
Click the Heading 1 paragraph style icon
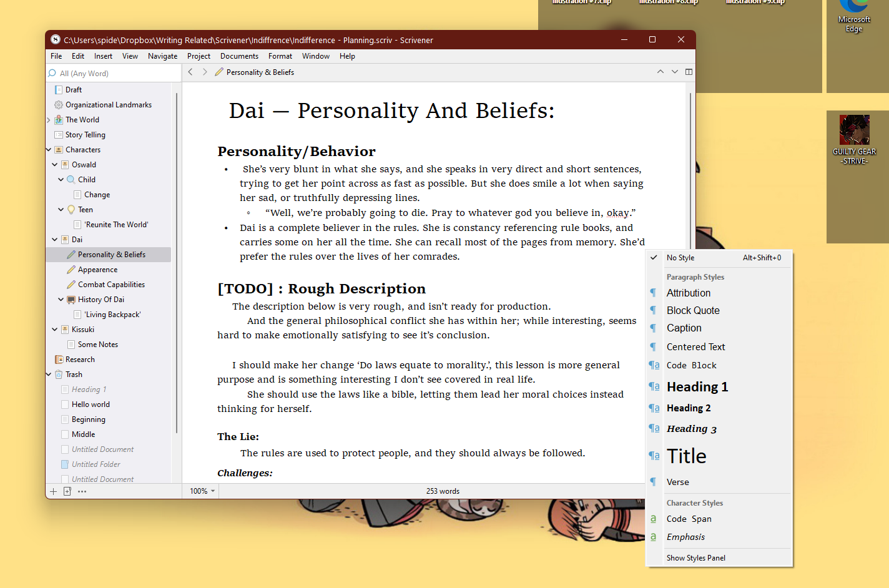pos(654,386)
